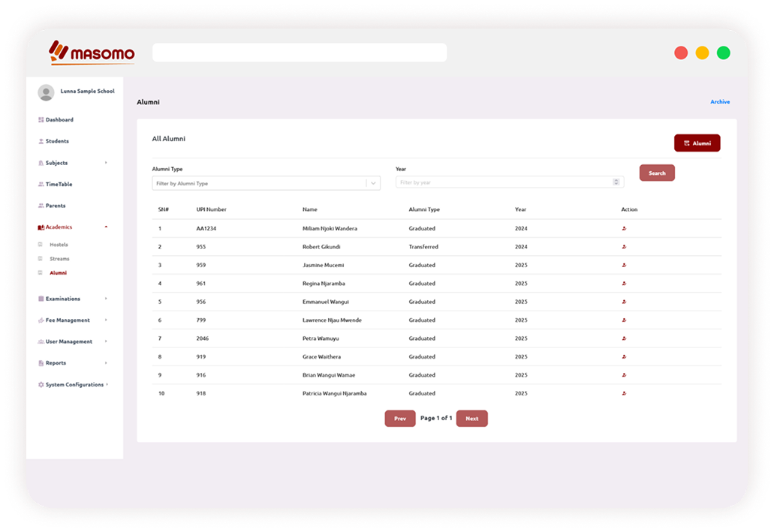Viewport: 774px width, 532px height.
Task: Go to Next page of alumni
Action: [471, 419]
